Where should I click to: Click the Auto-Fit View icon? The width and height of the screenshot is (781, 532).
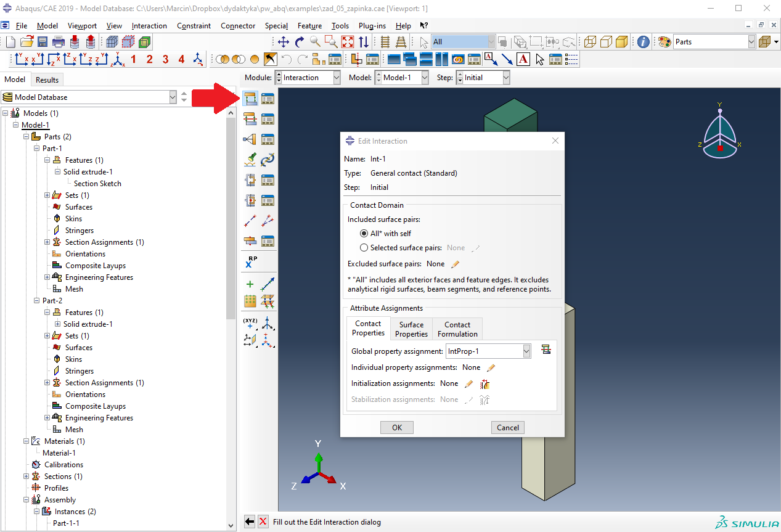348,42
